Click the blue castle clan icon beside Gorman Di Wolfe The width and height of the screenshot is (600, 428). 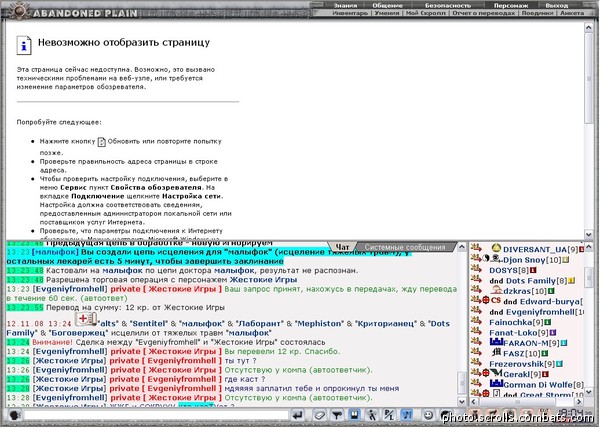[496, 383]
